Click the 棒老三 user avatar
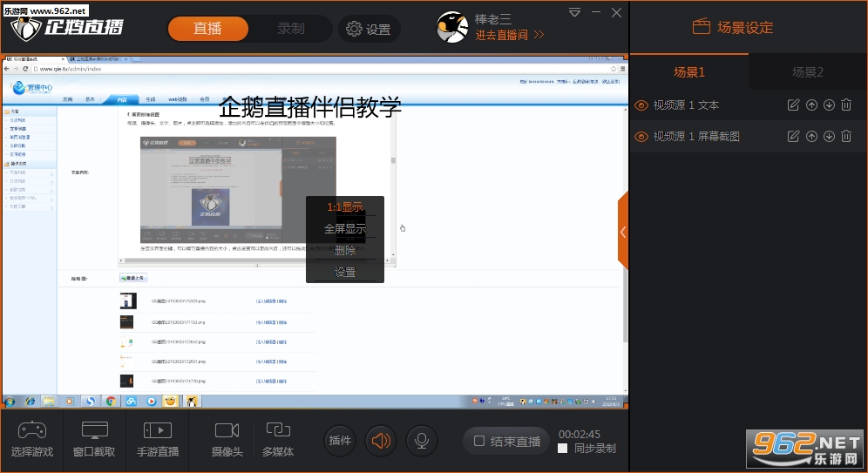Image resolution: width=868 pixels, height=473 pixels. click(x=452, y=27)
